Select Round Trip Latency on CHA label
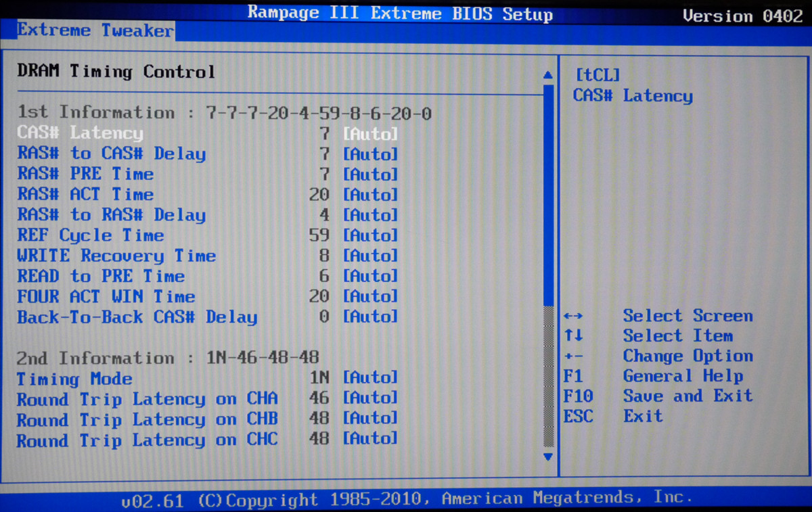Viewport: 812px width, 512px height. pyautogui.click(x=148, y=399)
